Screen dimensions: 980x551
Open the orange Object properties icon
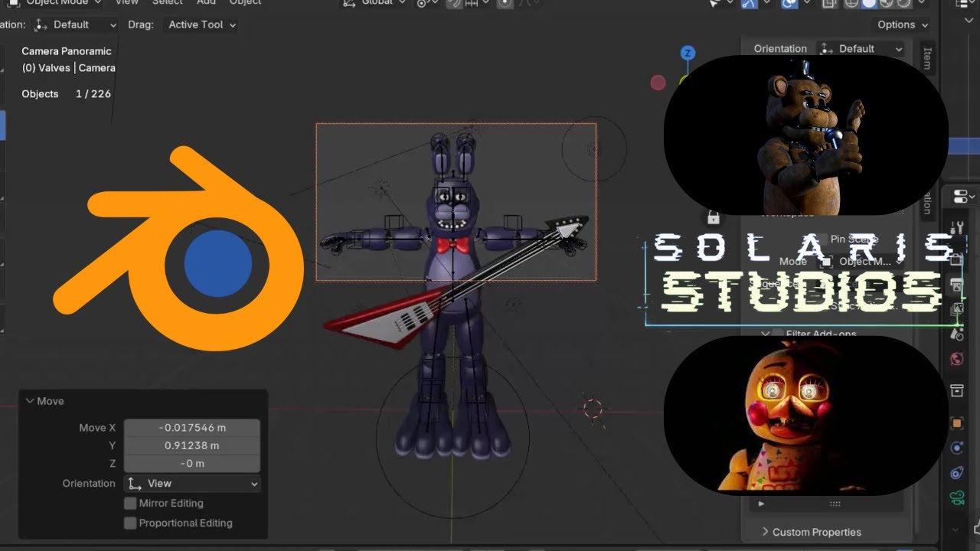[957, 422]
